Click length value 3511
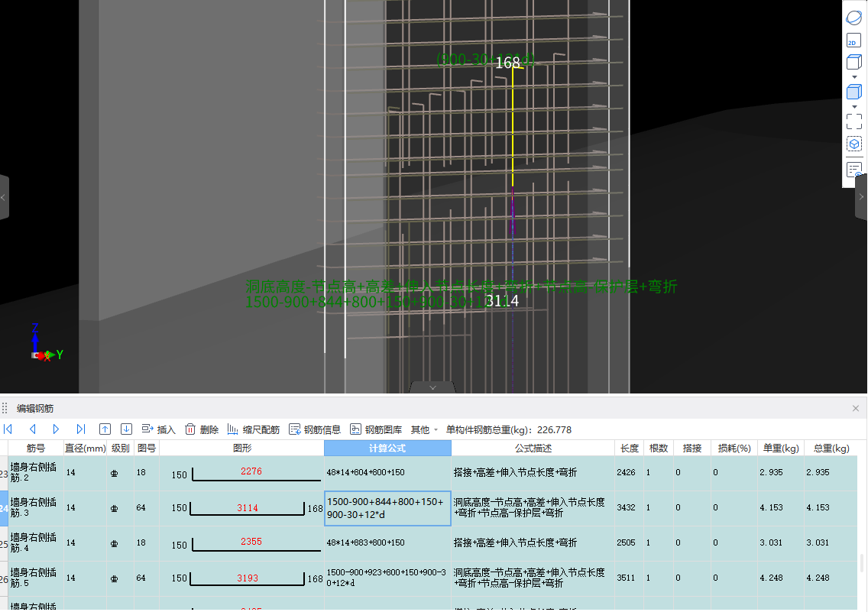Screen dimensions: 868x612 coord(626,578)
